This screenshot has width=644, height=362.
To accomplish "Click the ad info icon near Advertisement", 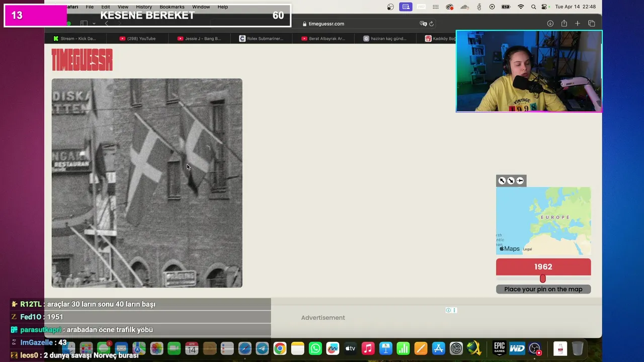I will [448, 310].
